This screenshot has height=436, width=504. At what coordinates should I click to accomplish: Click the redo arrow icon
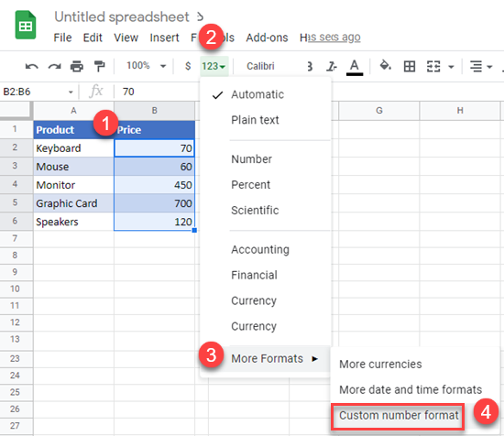tap(54, 67)
